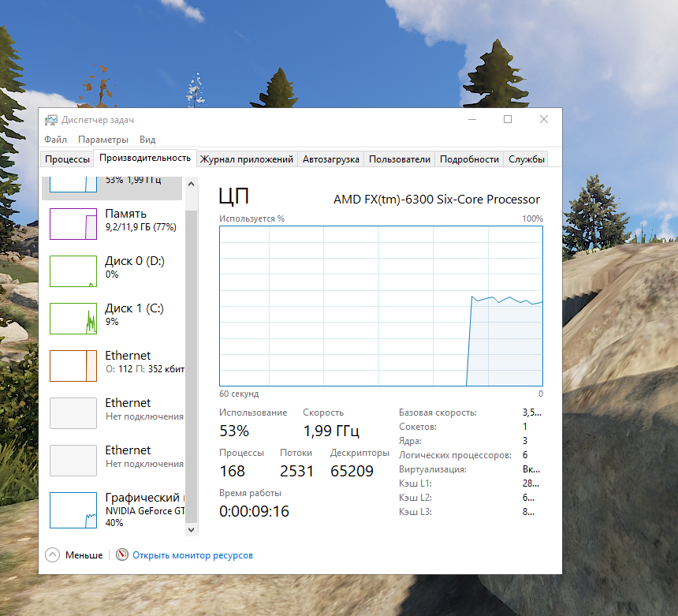This screenshot has height=616, width=678.
Task: Click the Resource Monitor gauge icon
Action: tap(122, 554)
